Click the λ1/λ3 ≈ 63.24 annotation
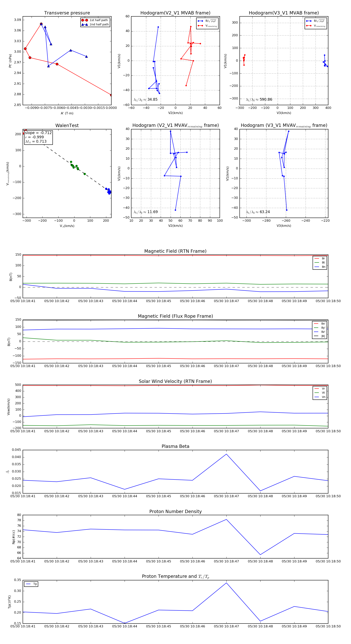This screenshot has width=351, height=644. coord(258,212)
